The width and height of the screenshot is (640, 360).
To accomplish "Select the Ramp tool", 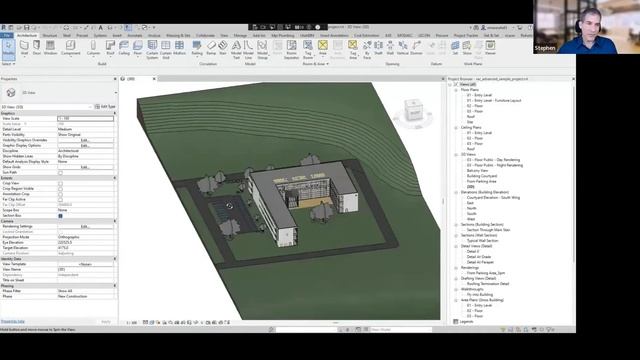I will coord(211,48).
